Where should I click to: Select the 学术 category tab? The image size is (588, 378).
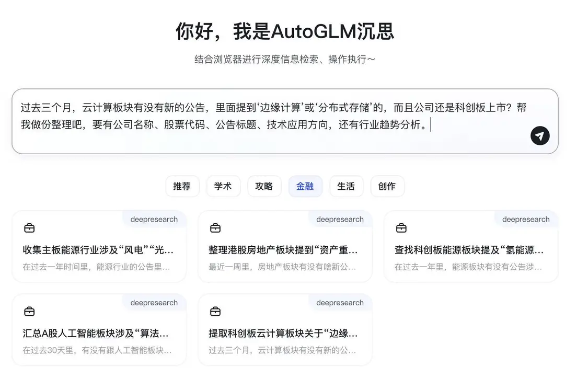223,186
